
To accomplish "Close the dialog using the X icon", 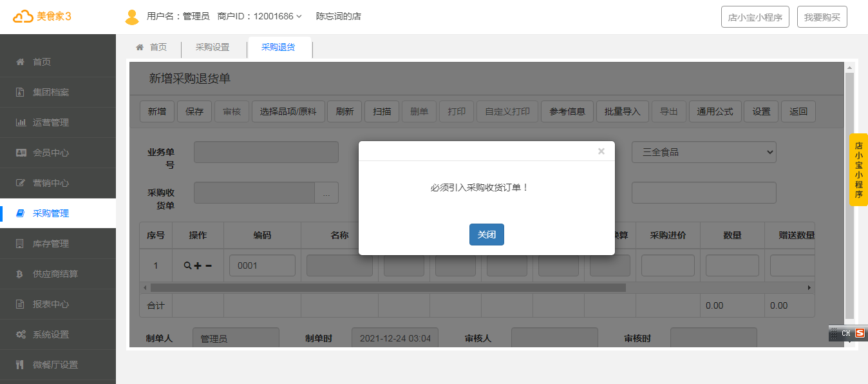I will (601, 151).
